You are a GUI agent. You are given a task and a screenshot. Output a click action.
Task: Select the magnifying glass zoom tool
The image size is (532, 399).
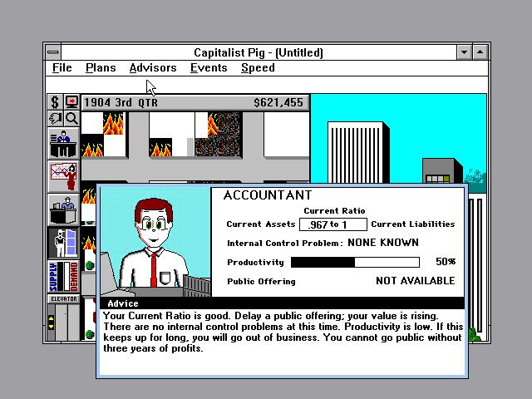click(71, 118)
